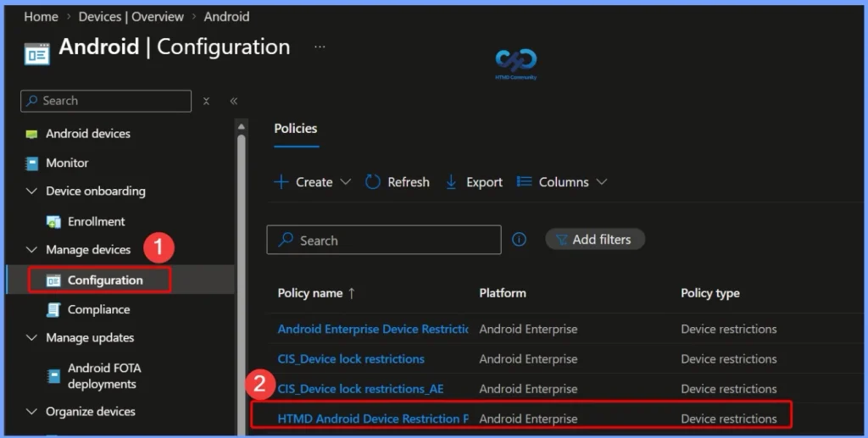Clear the sidebar search with the X icon
The width and height of the screenshot is (868, 438).
pos(206,101)
